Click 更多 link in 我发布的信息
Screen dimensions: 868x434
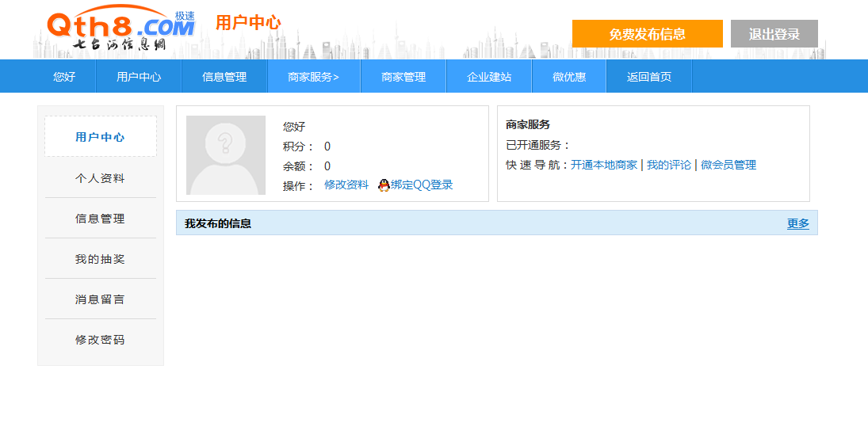[x=797, y=223]
